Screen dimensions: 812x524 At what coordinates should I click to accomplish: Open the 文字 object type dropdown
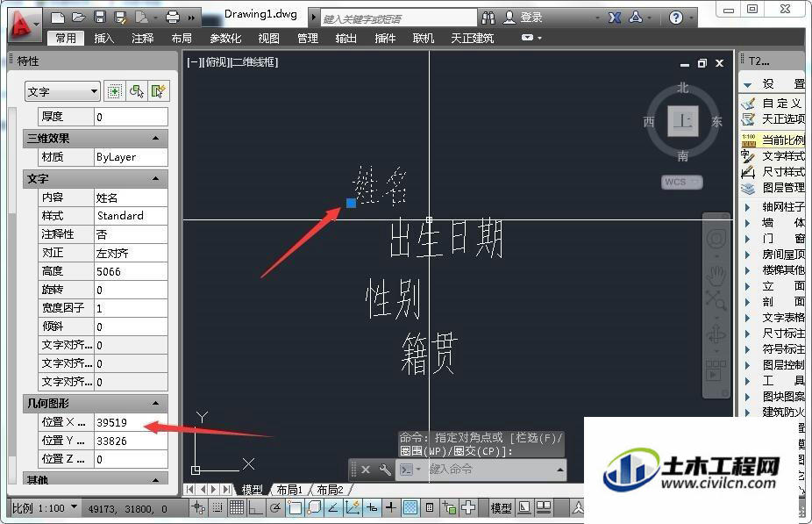point(62,92)
